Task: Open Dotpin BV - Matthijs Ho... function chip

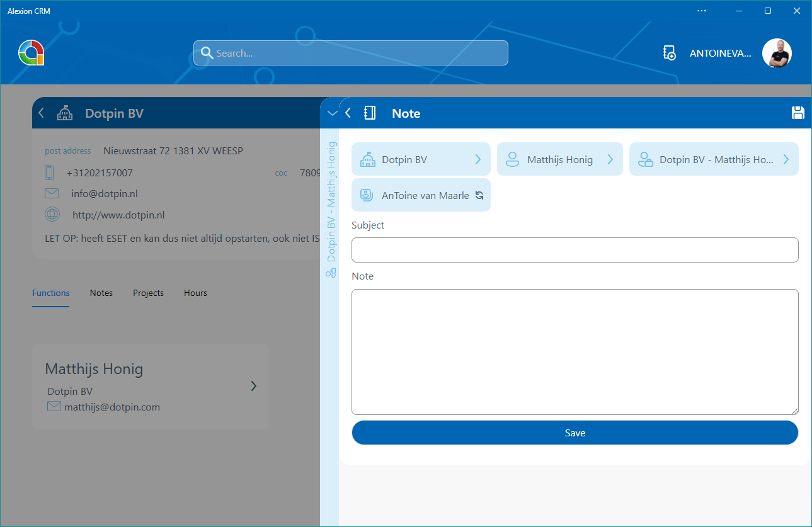Action: point(714,159)
